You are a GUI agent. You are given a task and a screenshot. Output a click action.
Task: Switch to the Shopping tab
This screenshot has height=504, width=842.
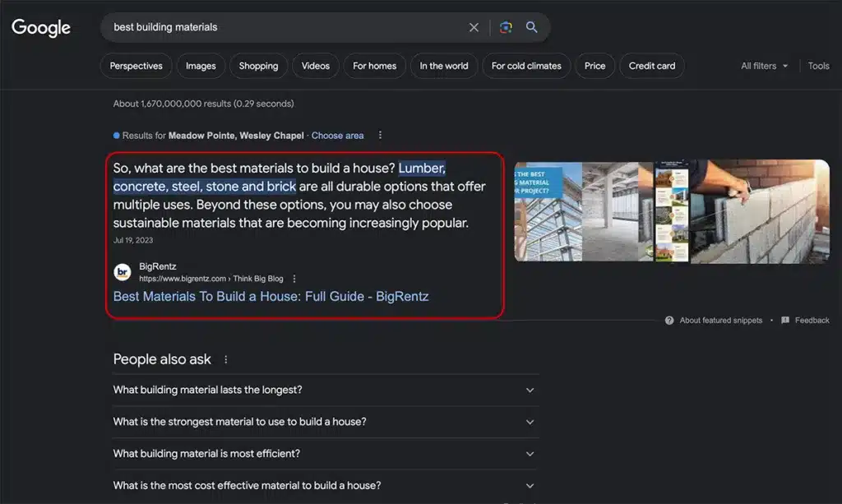258,66
